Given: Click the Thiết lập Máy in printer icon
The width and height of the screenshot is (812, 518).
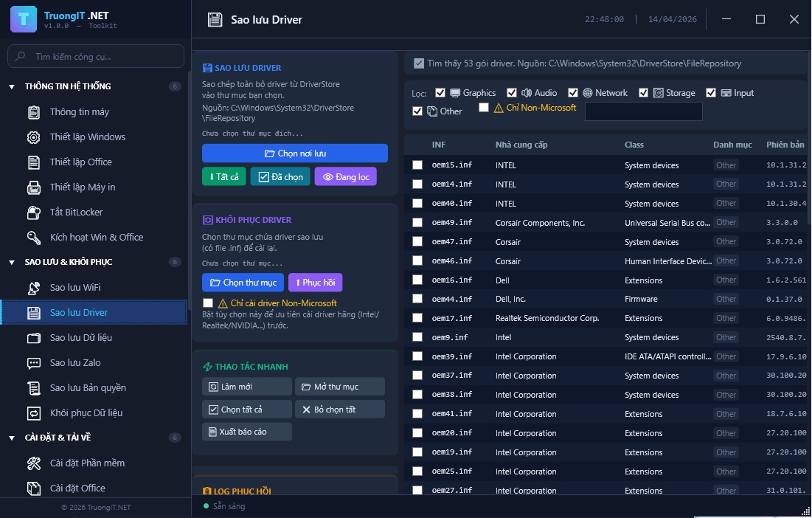Looking at the screenshot, I should [34, 187].
